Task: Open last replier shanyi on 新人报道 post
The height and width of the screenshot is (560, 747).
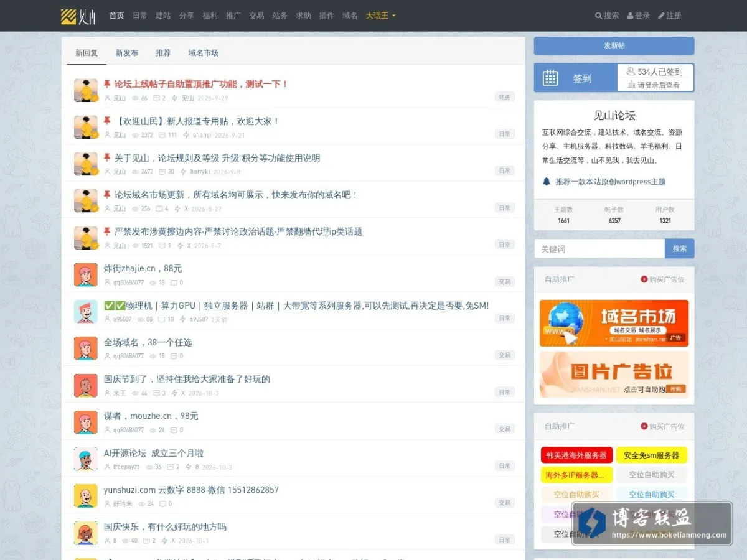Action: click(x=202, y=135)
